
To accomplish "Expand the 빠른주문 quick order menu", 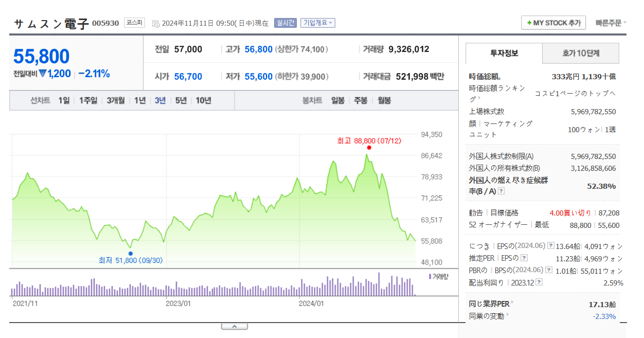I will 611,23.
